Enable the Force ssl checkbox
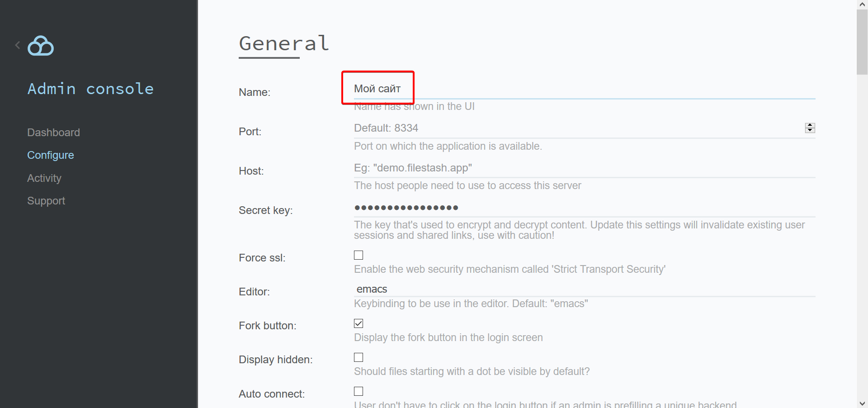868x408 pixels. pyautogui.click(x=359, y=255)
